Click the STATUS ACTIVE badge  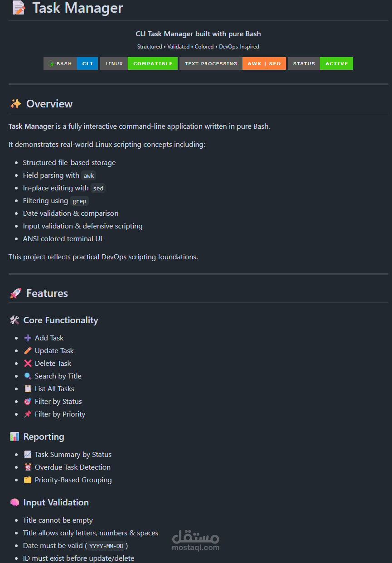point(320,63)
